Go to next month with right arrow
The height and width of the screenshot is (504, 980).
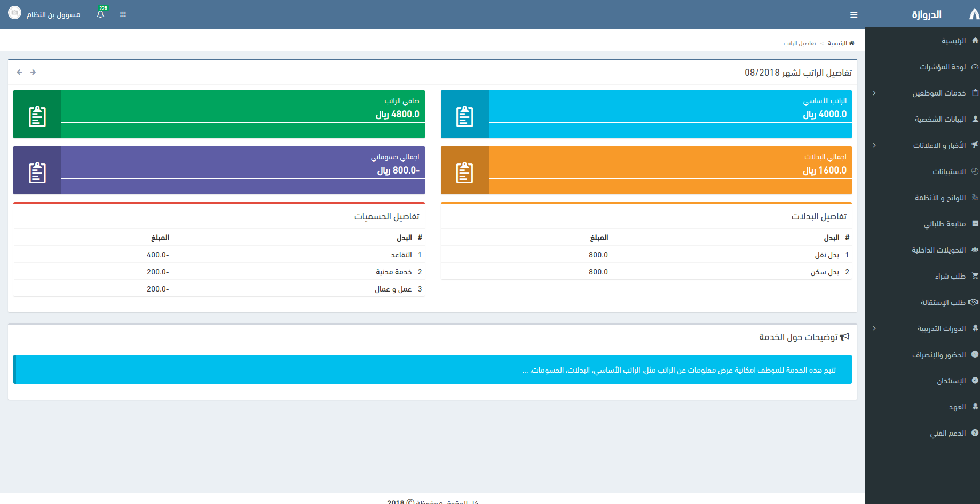point(33,72)
